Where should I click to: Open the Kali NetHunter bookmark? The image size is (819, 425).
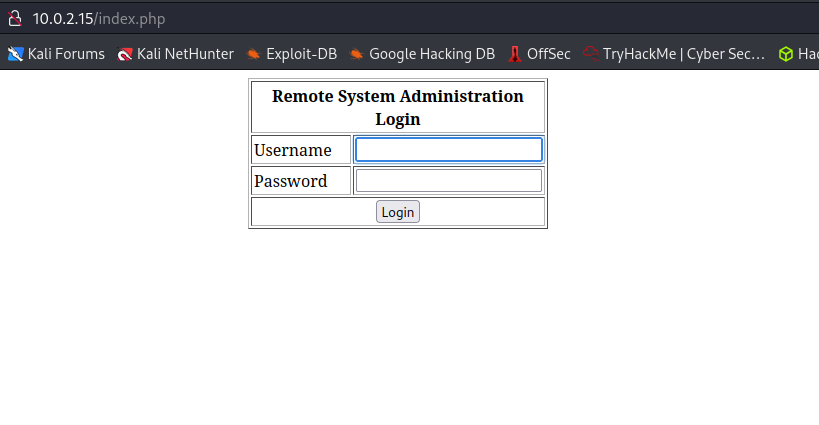coord(176,54)
